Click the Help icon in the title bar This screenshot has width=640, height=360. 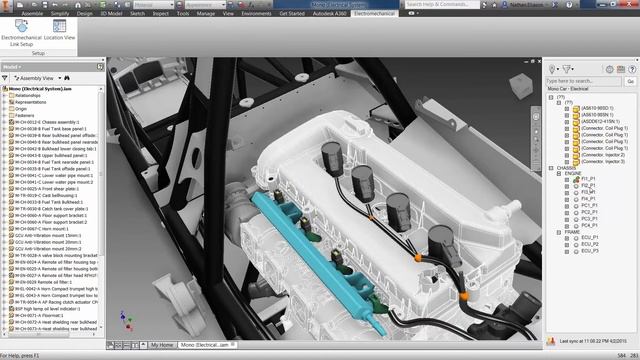pyautogui.click(x=569, y=5)
